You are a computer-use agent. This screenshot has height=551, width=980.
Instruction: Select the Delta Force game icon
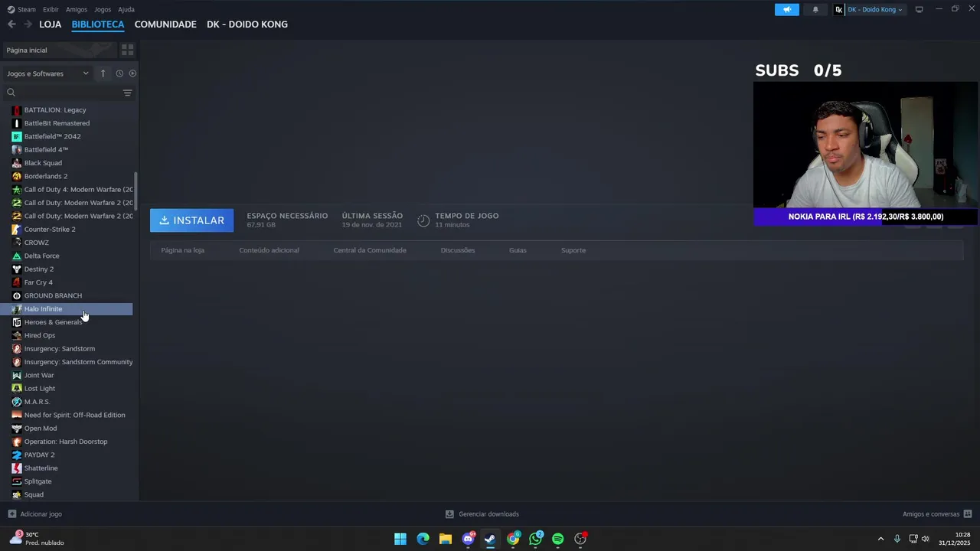point(17,256)
